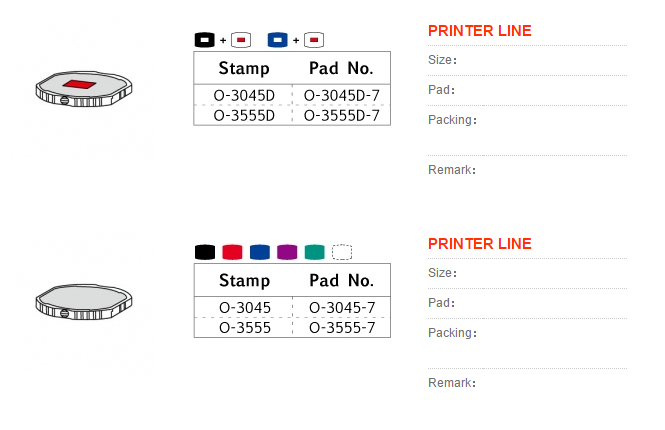
Task: Click the top PRINTER LINE heading
Action: pyautogui.click(x=480, y=31)
